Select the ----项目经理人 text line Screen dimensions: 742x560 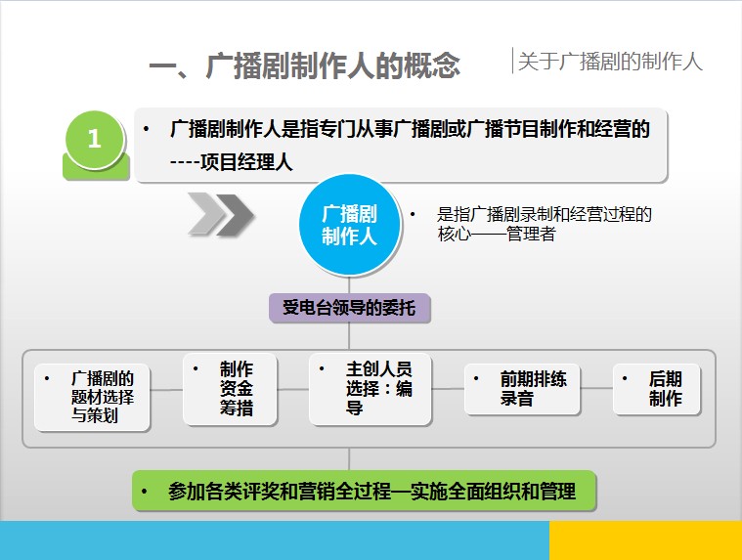click(231, 162)
